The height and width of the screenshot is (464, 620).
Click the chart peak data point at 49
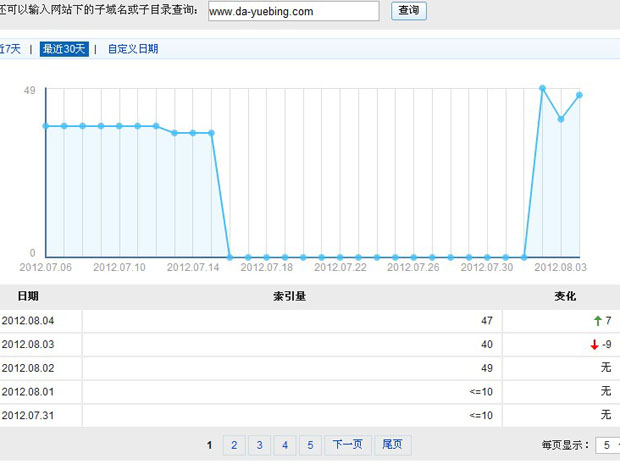tap(542, 88)
